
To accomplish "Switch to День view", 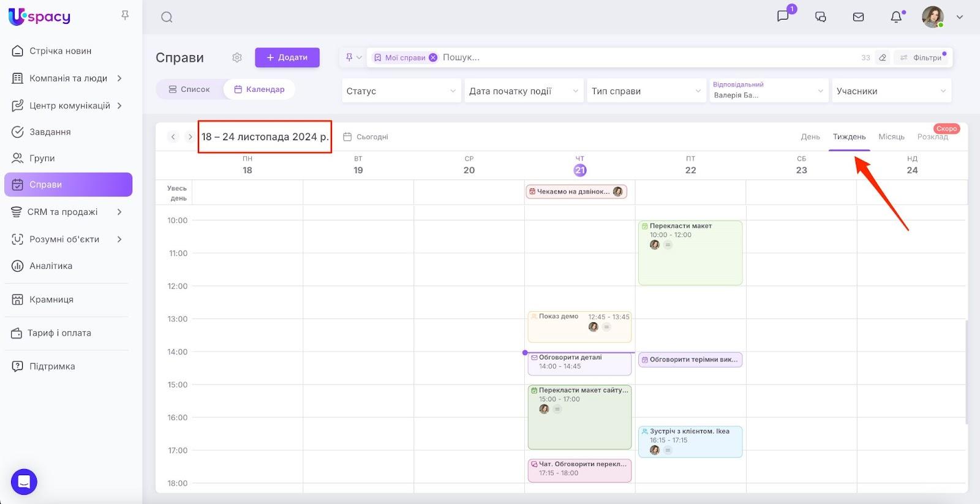I will [x=810, y=137].
